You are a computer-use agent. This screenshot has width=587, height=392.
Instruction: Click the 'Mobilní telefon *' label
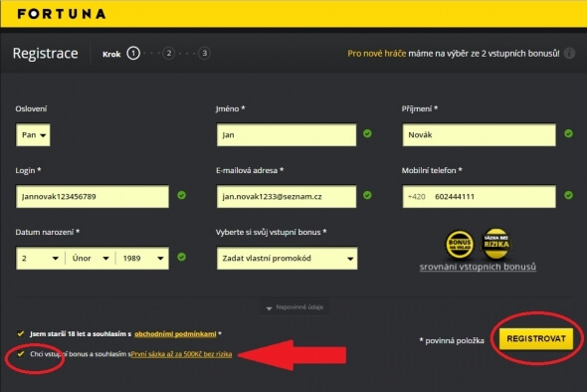[x=432, y=170]
